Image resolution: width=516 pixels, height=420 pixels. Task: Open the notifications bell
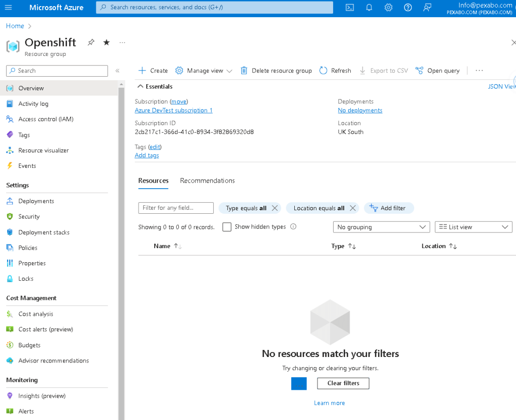369,7
